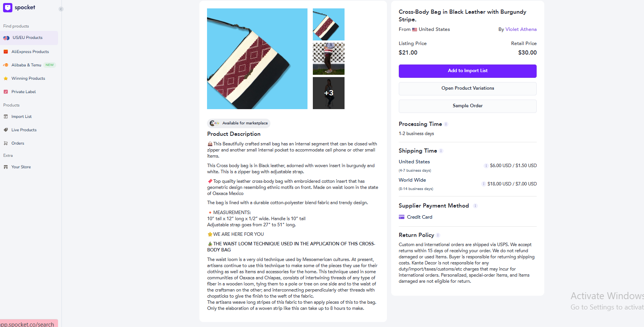Collapse the sidebar with the arrow icon

[x=61, y=9]
